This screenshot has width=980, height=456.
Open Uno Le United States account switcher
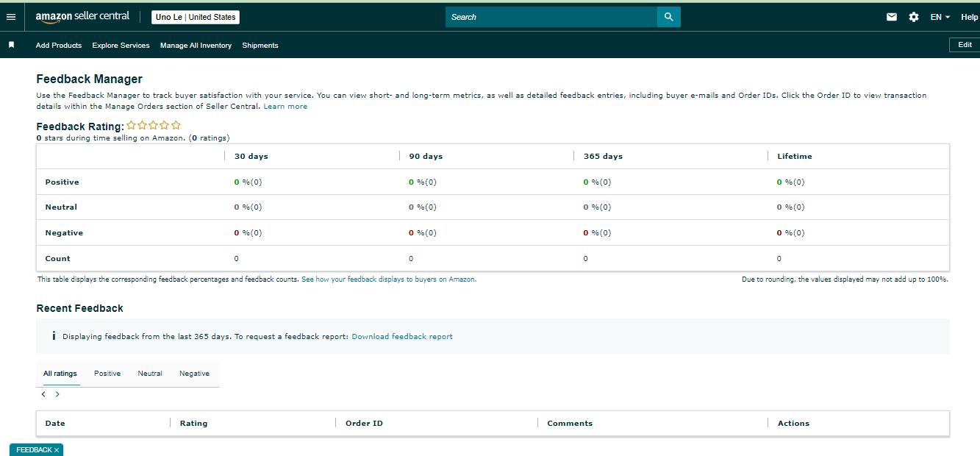(x=196, y=17)
